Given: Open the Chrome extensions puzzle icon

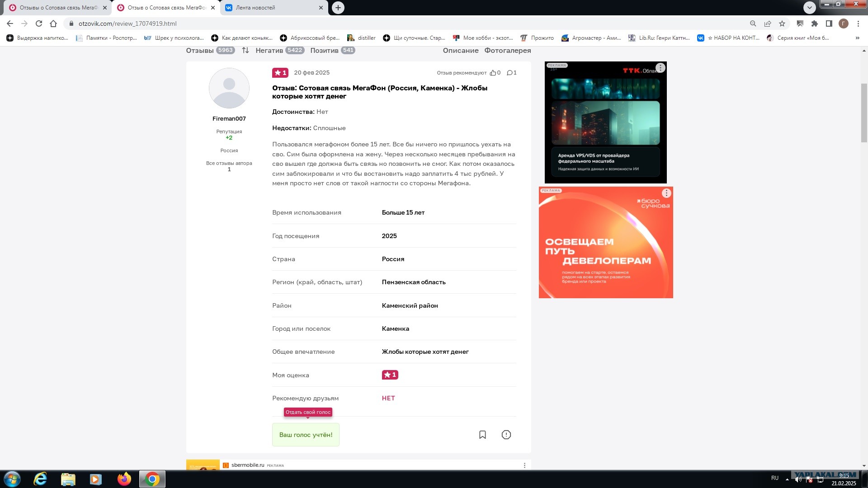Looking at the screenshot, I should [x=815, y=23].
